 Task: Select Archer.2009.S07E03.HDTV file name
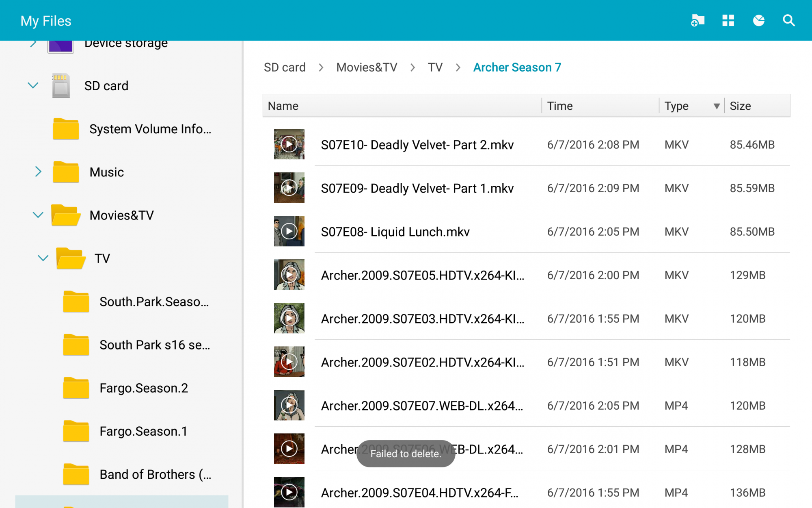coord(423,319)
